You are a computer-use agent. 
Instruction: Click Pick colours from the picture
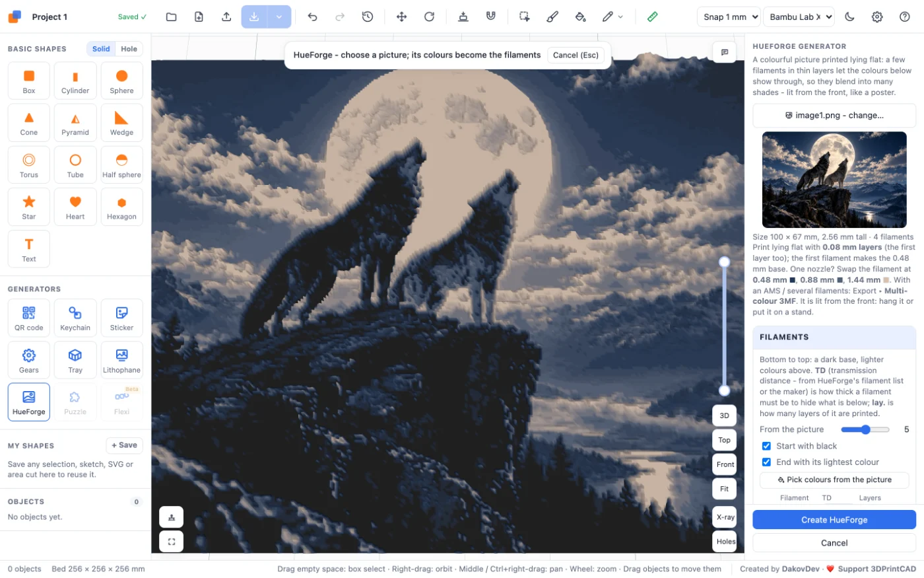[834, 480]
